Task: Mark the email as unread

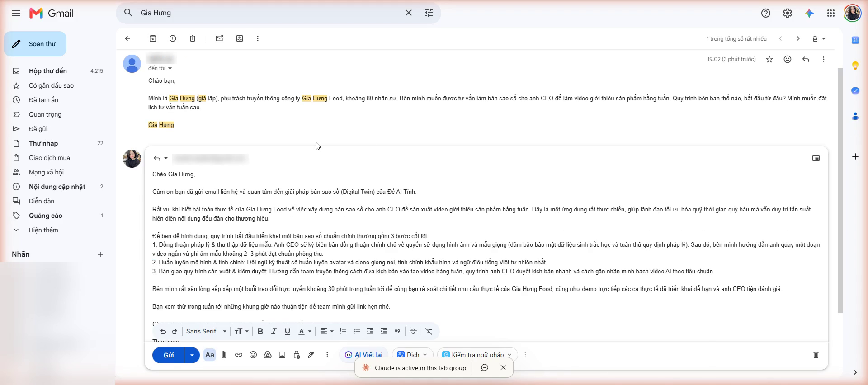Action: tap(220, 38)
